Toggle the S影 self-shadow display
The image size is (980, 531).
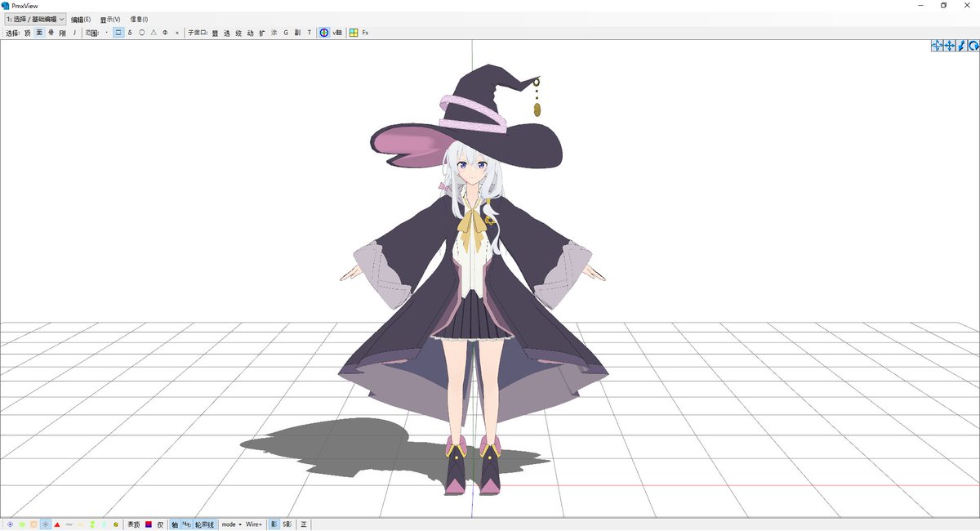(x=287, y=524)
